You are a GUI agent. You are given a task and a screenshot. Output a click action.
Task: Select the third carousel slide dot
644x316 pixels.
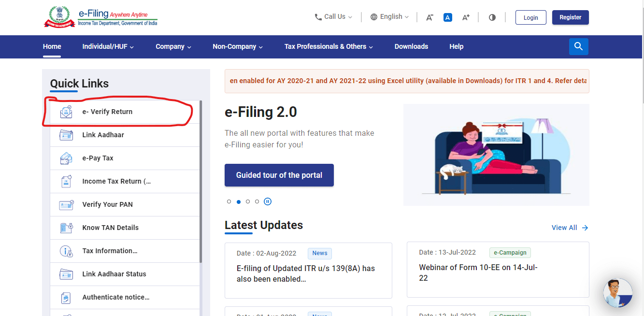tap(248, 201)
